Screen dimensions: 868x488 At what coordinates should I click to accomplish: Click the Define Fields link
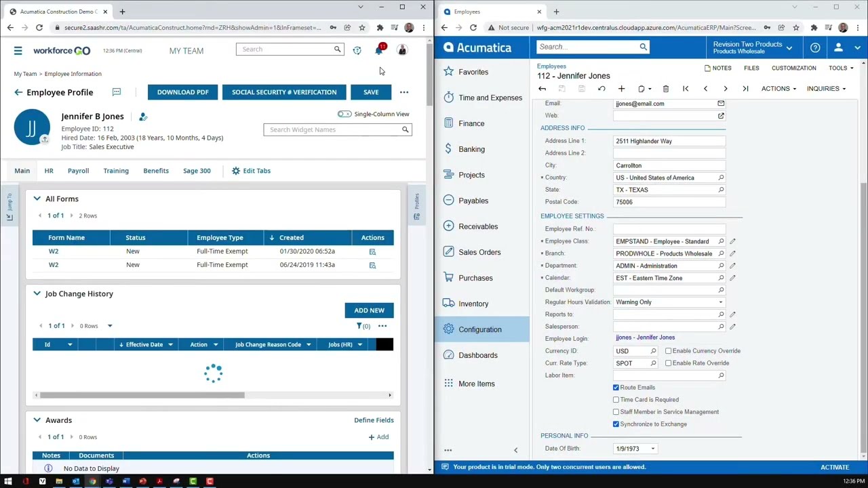[x=374, y=420]
